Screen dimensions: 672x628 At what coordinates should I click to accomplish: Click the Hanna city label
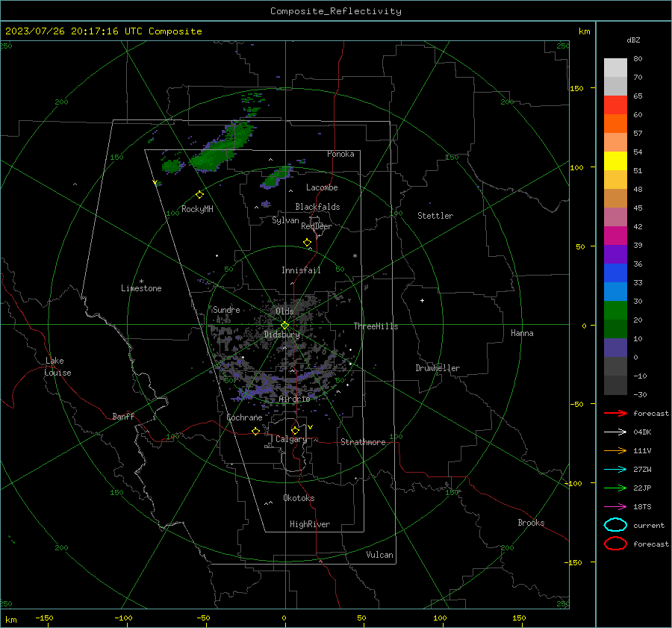click(x=522, y=333)
